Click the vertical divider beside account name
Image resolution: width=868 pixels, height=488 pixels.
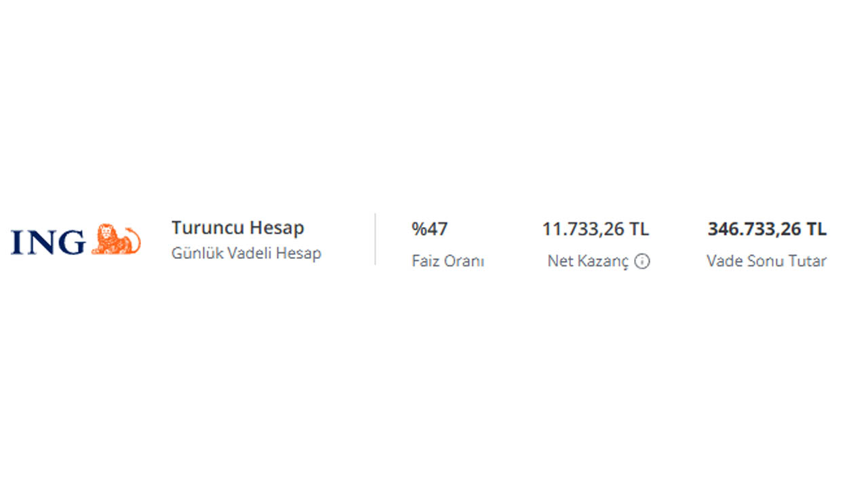375,239
